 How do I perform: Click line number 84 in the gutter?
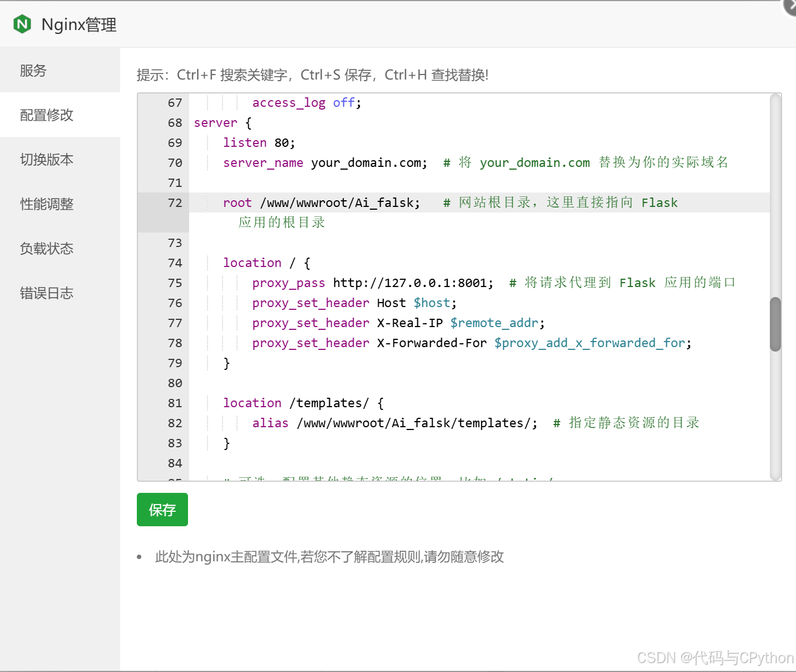pyautogui.click(x=175, y=463)
